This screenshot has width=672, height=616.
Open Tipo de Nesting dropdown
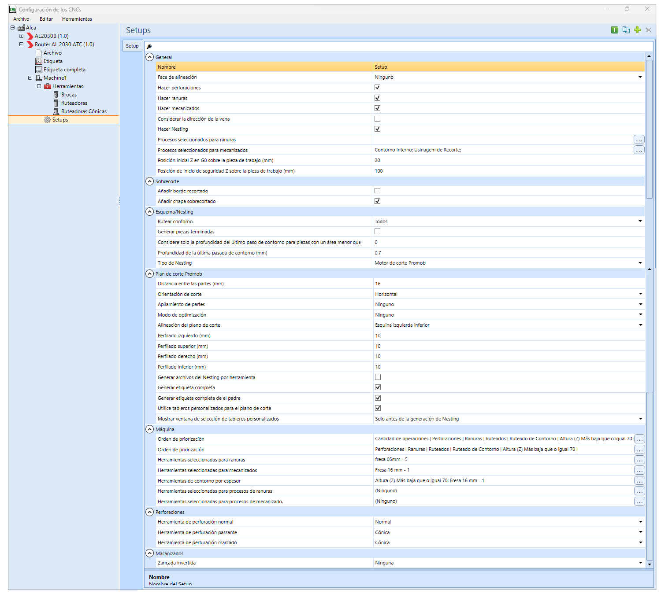pos(640,263)
